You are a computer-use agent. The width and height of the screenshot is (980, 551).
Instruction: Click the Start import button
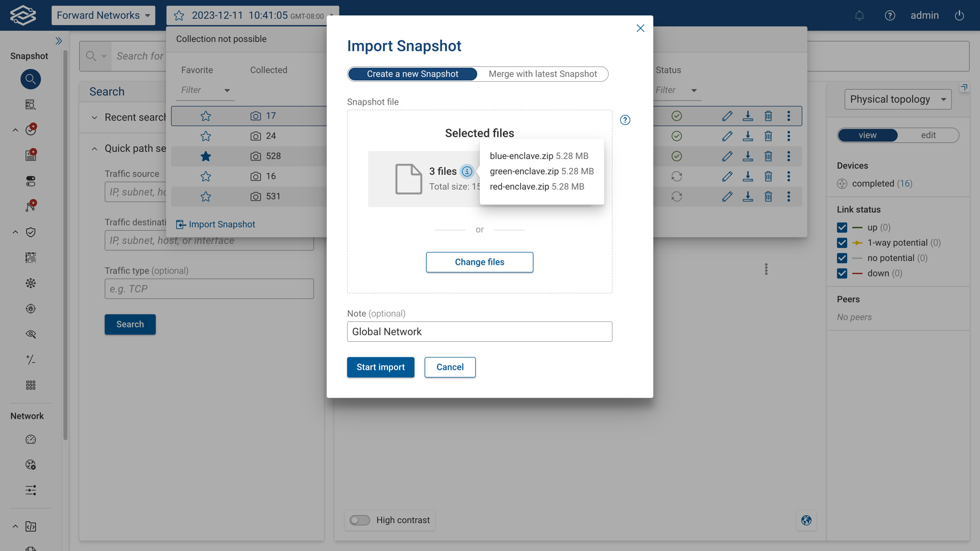380,367
